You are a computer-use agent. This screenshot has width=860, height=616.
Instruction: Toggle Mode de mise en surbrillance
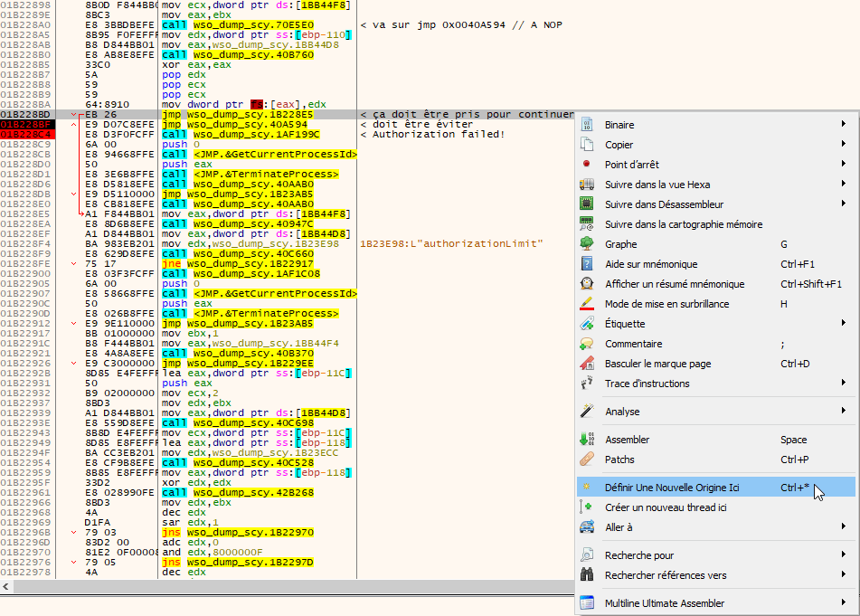(x=666, y=304)
